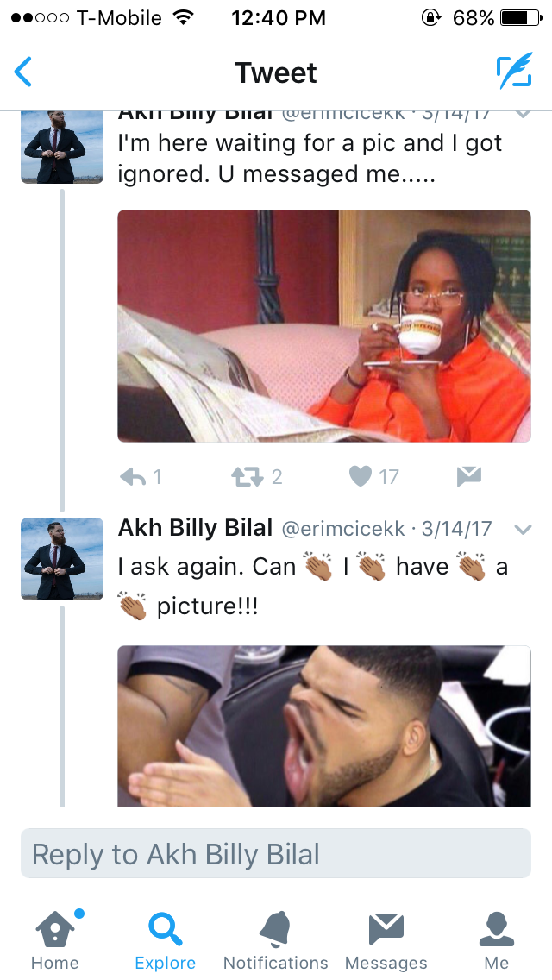Image resolution: width=552 pixels, height=980 pixels.
Task: Expand options chevron on the clapping-hands tweet
Action: [523, 530]
